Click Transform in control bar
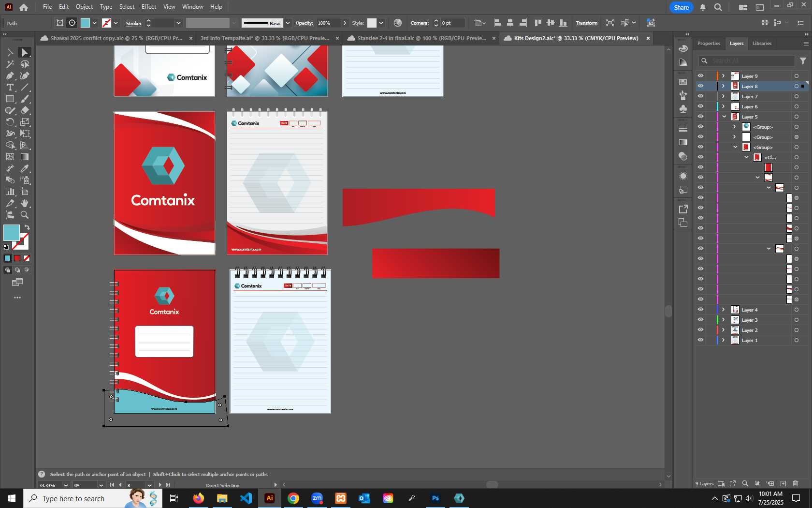Viewport: 812px width, 508px height. [x=587, y=23]
